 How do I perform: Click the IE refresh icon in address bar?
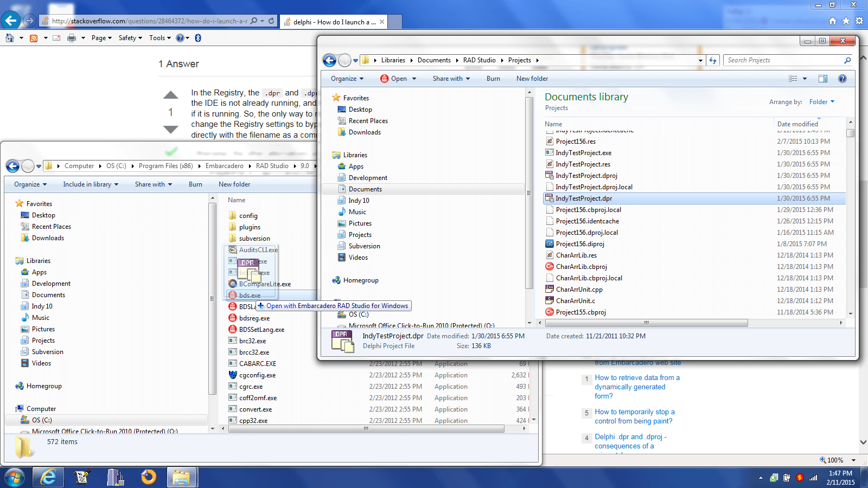pos(271,21)
